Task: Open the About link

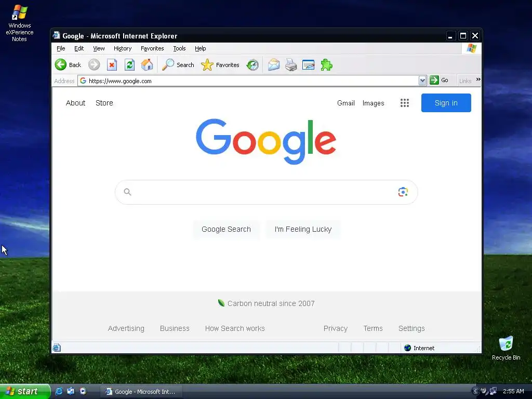Action: pyautogui.click(x=75, y=103)
